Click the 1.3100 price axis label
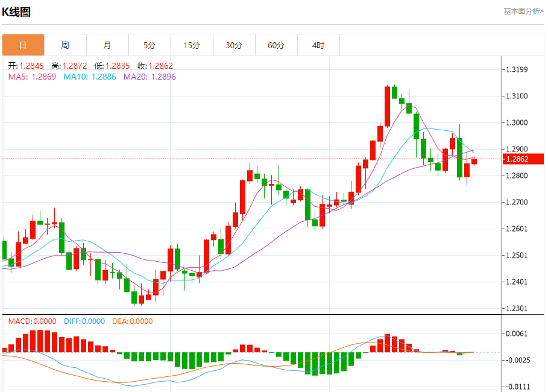 [517, 96]
